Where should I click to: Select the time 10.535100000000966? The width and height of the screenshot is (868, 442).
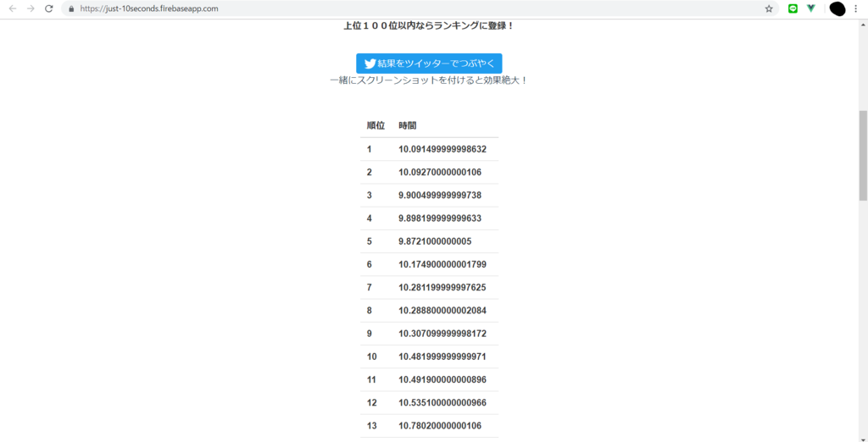click(442, 403)
